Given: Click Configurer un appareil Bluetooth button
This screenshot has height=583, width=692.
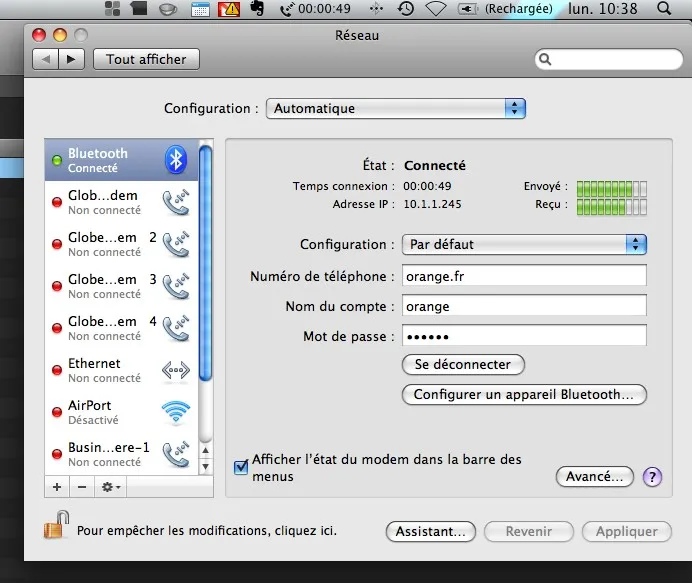Looking at the screenshot, I should pos(524,395).
